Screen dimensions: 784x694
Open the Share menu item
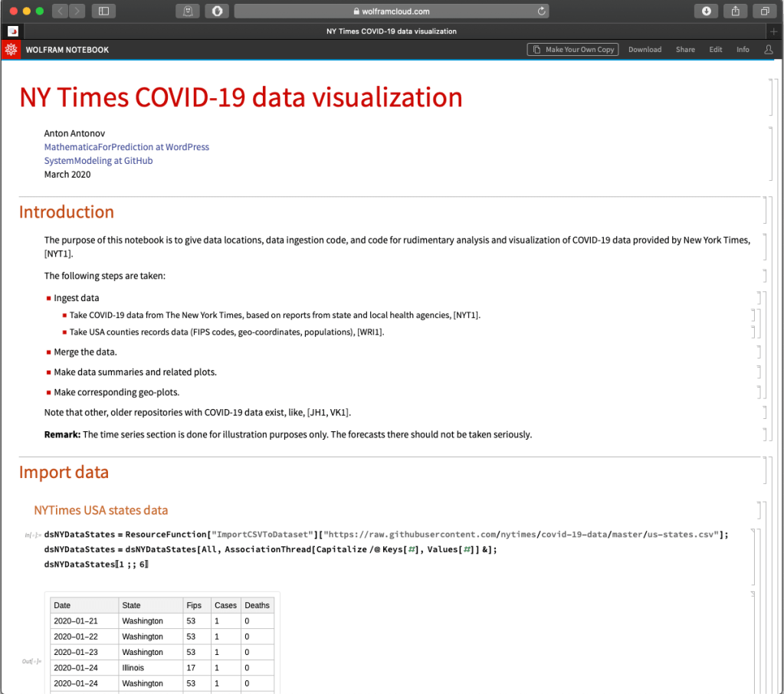[685, 50]
